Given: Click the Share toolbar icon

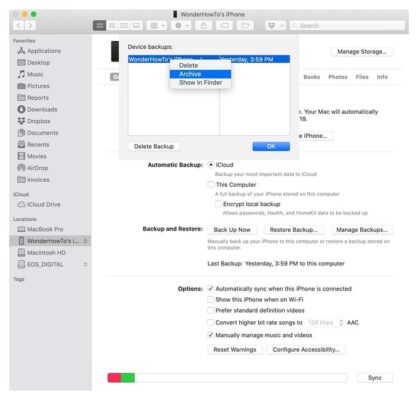Looking at the screenshot, I should coord(204,25).
